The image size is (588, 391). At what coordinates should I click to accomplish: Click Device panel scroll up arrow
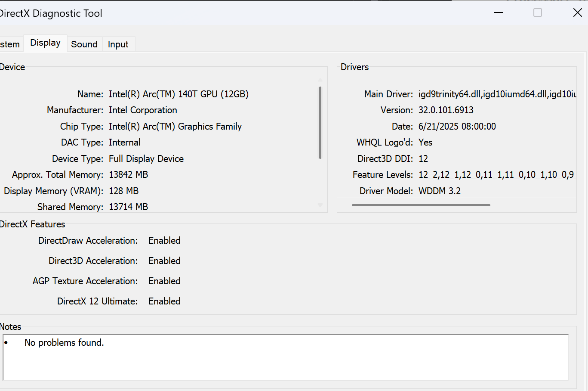pos(320,80)
